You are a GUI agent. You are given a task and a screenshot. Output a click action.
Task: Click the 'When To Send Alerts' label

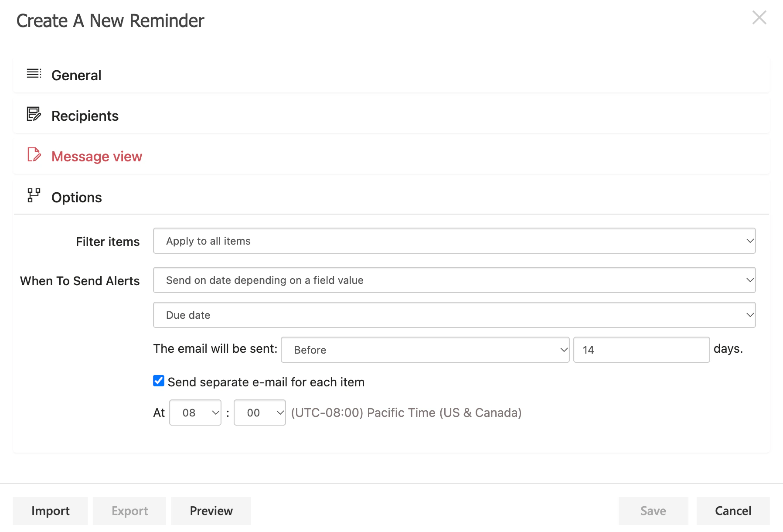80,281
